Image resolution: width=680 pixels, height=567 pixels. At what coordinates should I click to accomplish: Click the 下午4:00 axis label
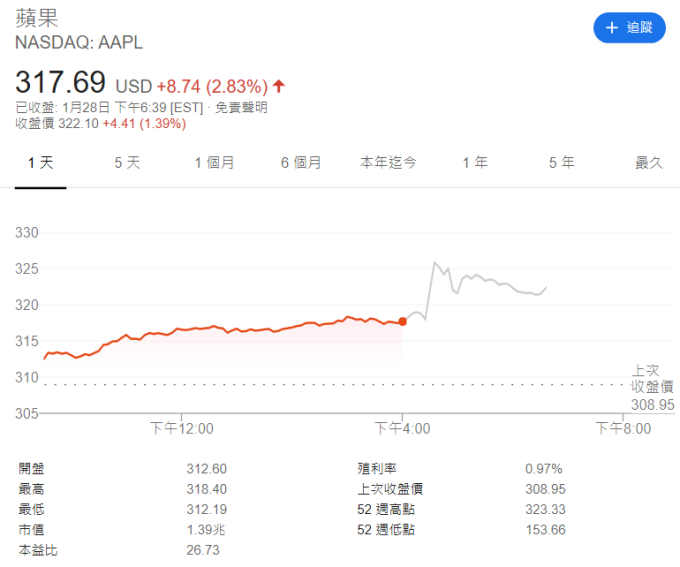tap(402, 429)
